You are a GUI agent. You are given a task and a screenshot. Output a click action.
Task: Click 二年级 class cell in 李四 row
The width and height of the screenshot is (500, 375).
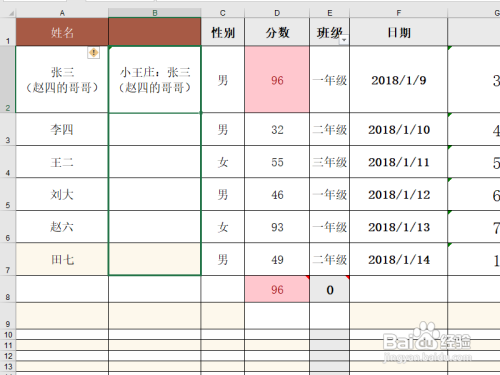[x=329, y=129]
